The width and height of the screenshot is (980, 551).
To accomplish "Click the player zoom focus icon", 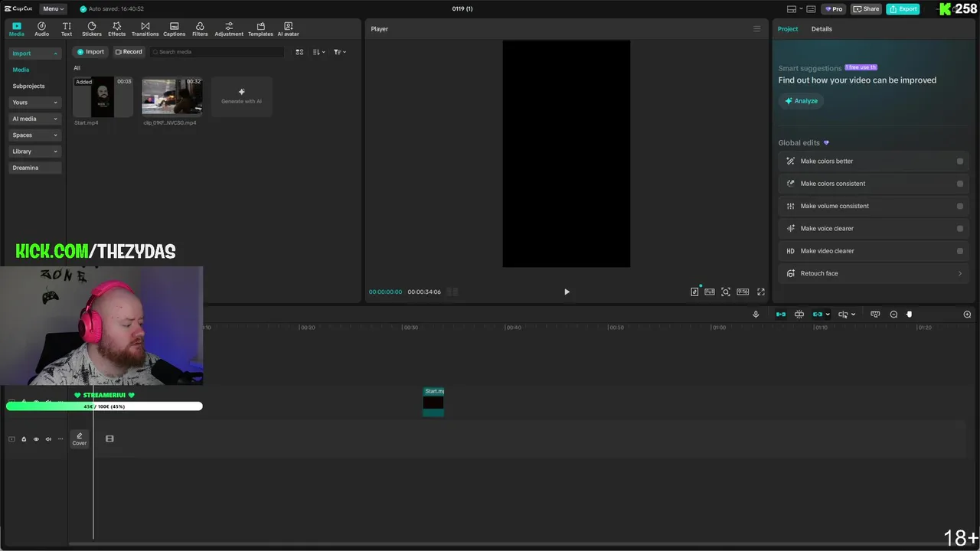I will pos(726,292).
